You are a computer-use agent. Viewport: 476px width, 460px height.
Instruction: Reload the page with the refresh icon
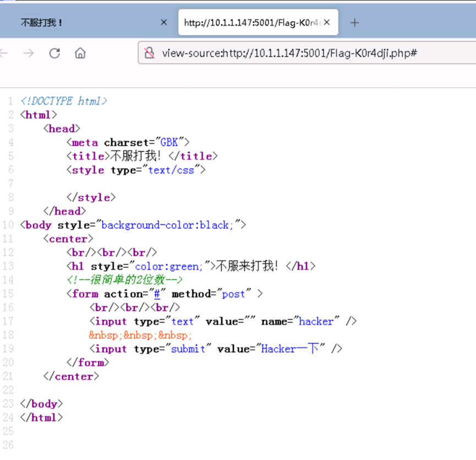[54, 53]
